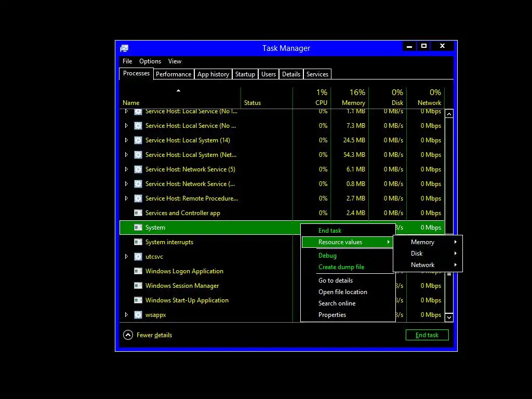The height and width of the screenshot is (399, 532).
Task: Click the scrollbar down arrow
Action: [x=449, y=317]
